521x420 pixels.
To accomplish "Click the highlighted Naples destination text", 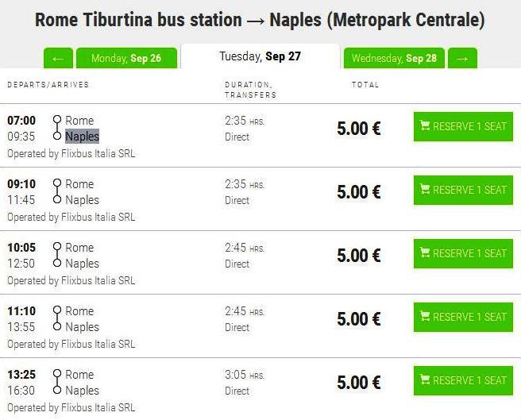I will click(82, 137).
